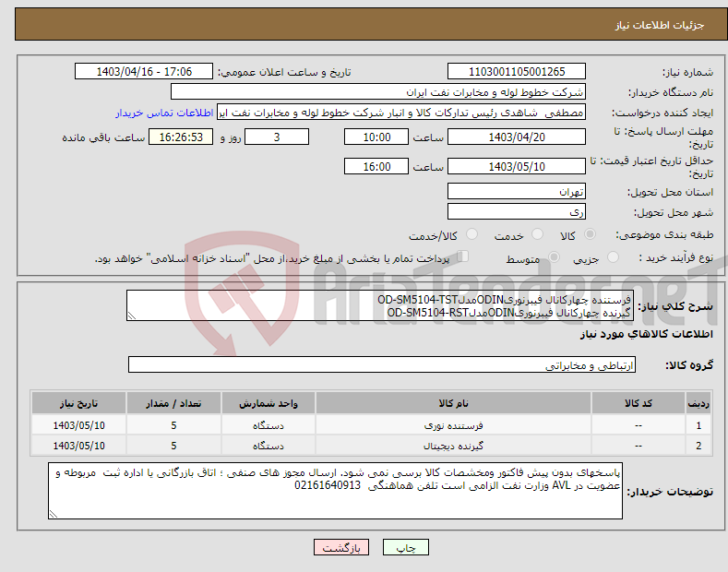The image size is (728, 572).
Task: Click the طبقه بندی موضوعی label
Action: point(664,235)
